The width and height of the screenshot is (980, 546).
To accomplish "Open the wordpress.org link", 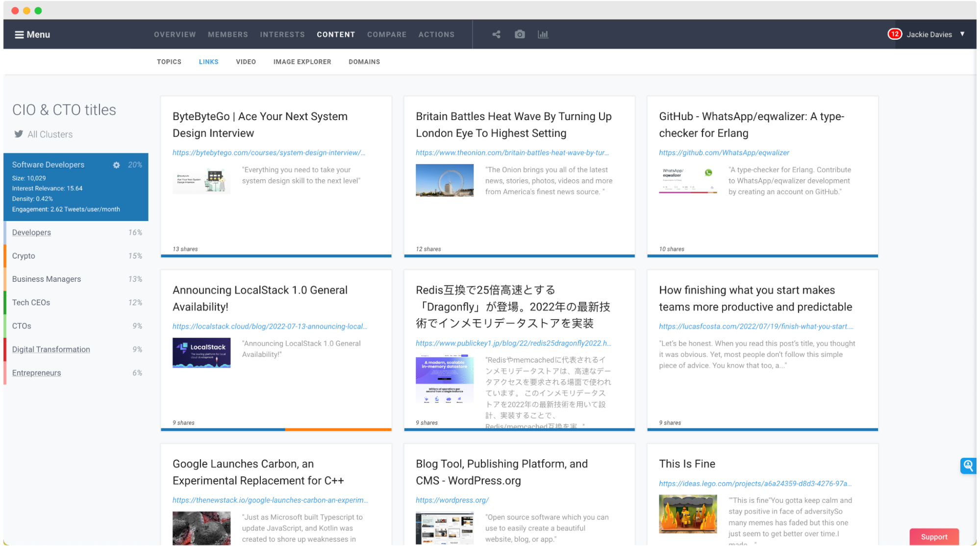I will tap(452, 500).
